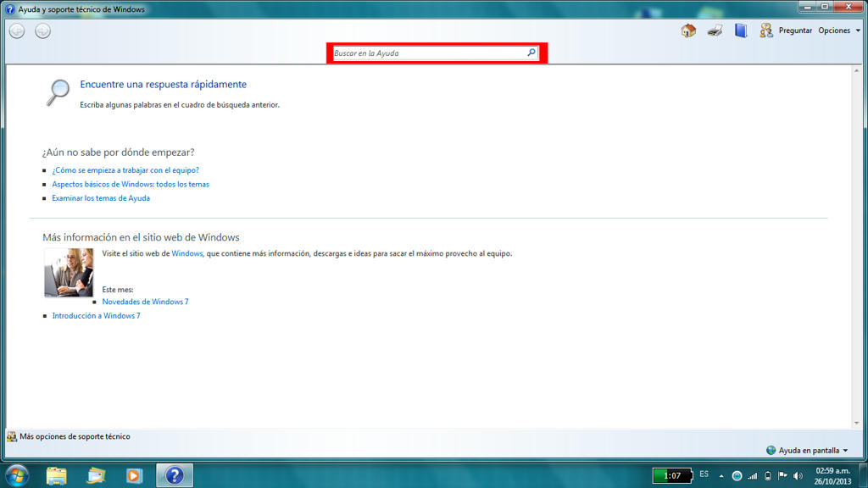Open the Opciones dropdown menu

[838, 30]
